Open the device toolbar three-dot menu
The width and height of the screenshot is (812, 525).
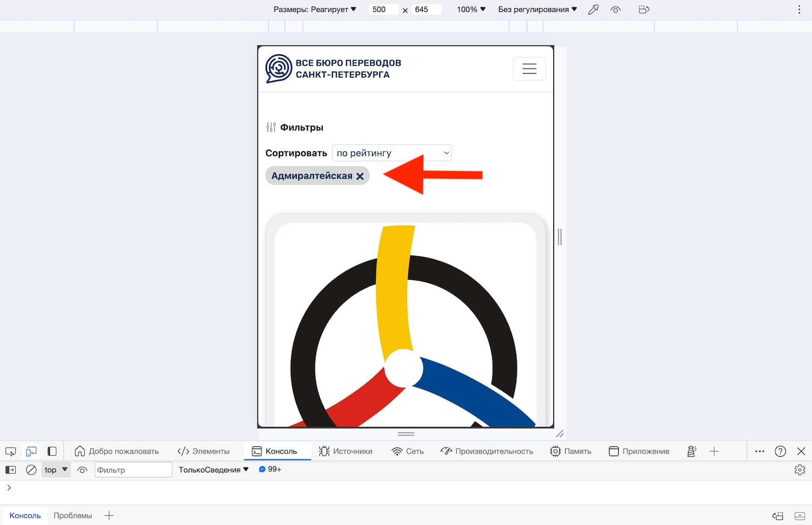click(799, 10)
